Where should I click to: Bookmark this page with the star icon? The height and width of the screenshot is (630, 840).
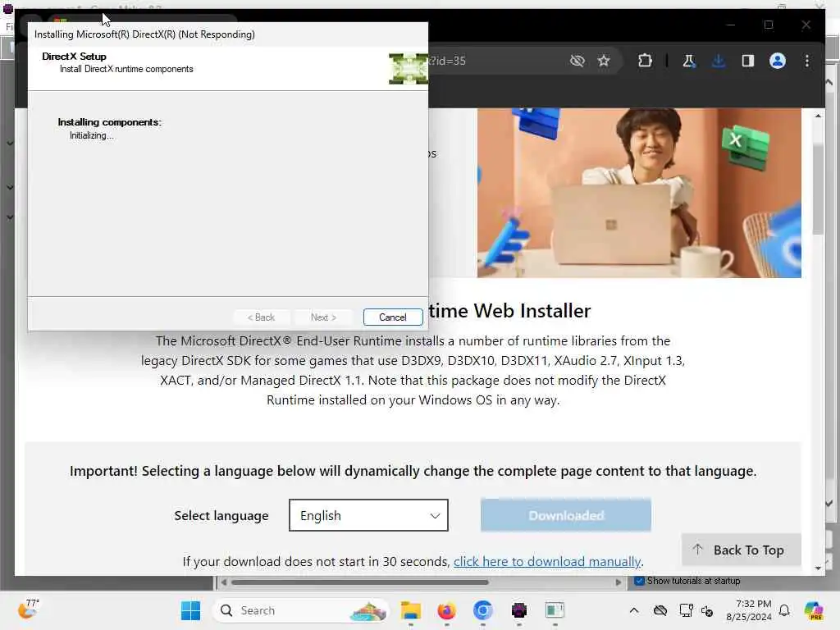click(604, 61)
